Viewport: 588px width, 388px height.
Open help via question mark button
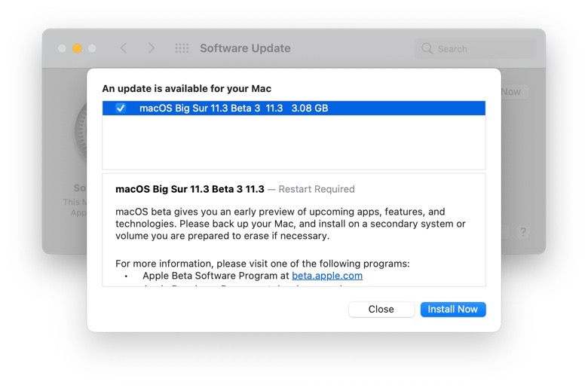pos(522,232)
